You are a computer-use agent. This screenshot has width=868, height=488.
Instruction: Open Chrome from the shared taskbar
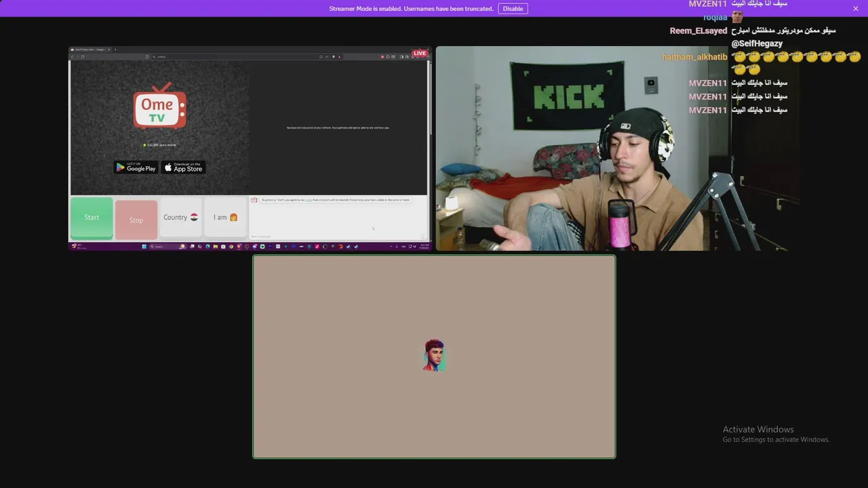tap(231, 247)
